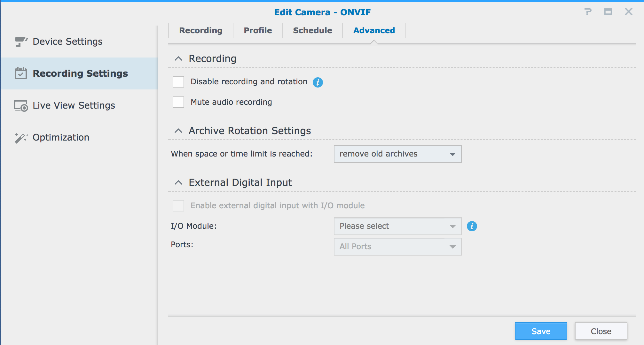This screenshot has height=345, width=644.
Task: Click the Device Settings camera icon
Action: [x=21, y=42]
